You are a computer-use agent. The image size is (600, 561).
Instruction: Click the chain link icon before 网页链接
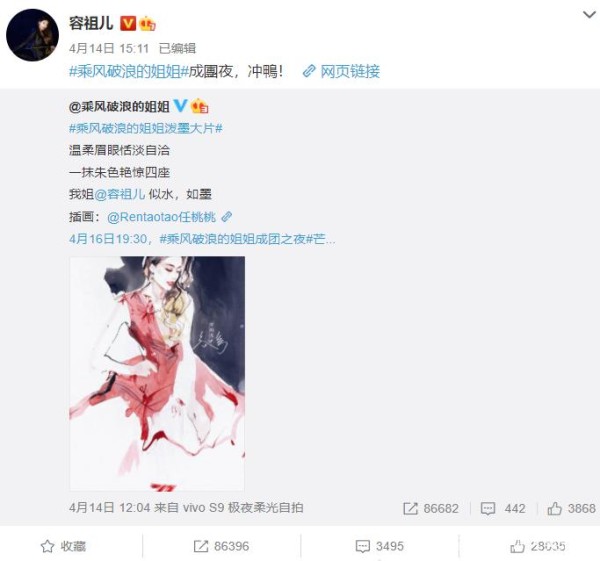coord(309,71)
